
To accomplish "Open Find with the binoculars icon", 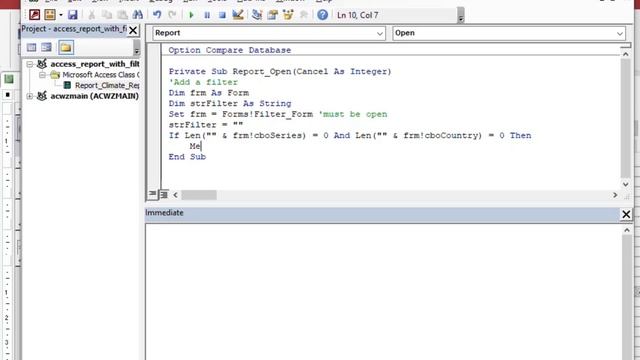I will point(138,15).
